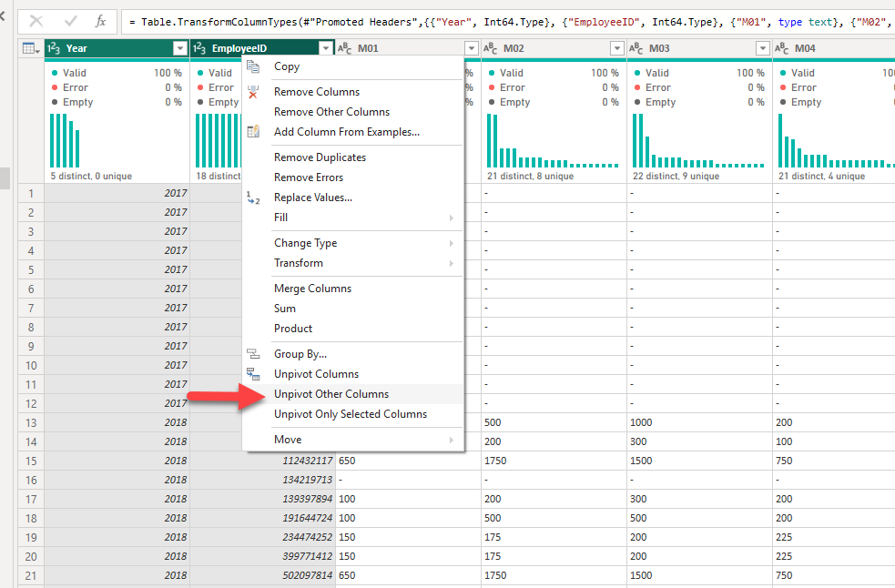Viewport: 895px width, 588px height.
Task: Confirm the formula with the checkmark icon
Action: tap(70, 20)
